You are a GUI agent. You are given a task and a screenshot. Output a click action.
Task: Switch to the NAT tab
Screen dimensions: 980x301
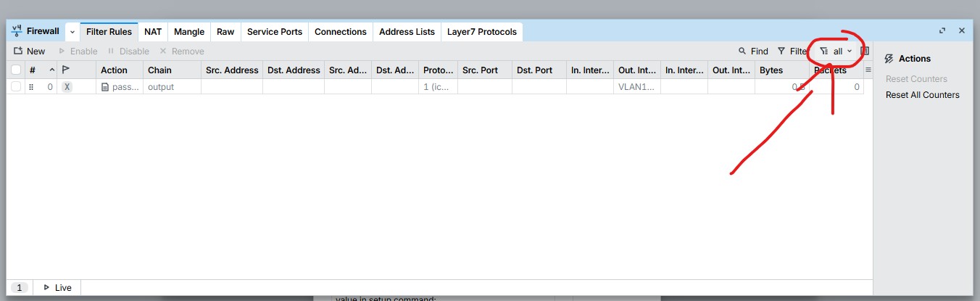click(x=153, y=32)
